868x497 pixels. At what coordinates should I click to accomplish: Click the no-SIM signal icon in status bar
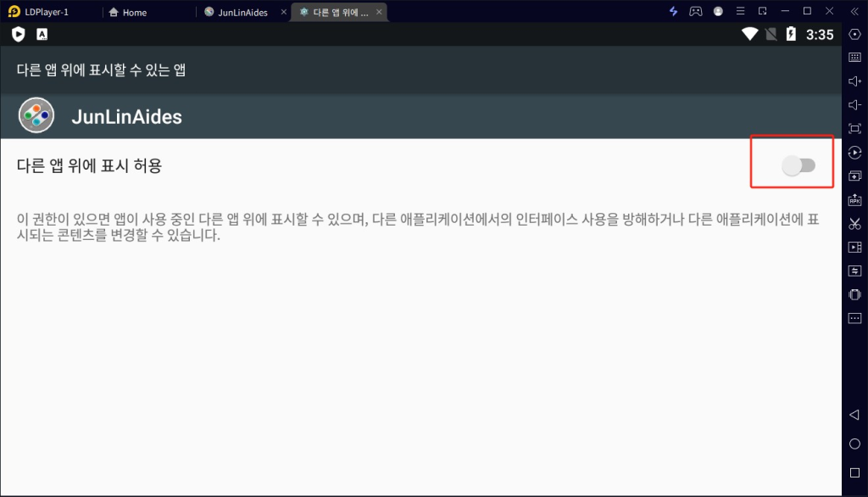tap(771, 35)
